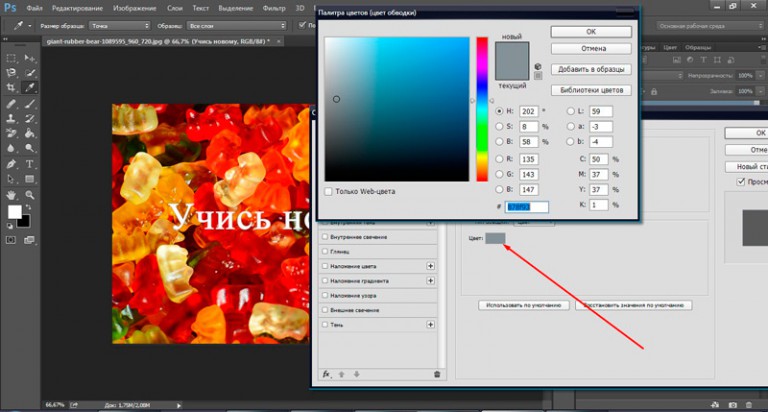
Task: Add another Наложение градиента effect plus button
Action: (430, 281)
